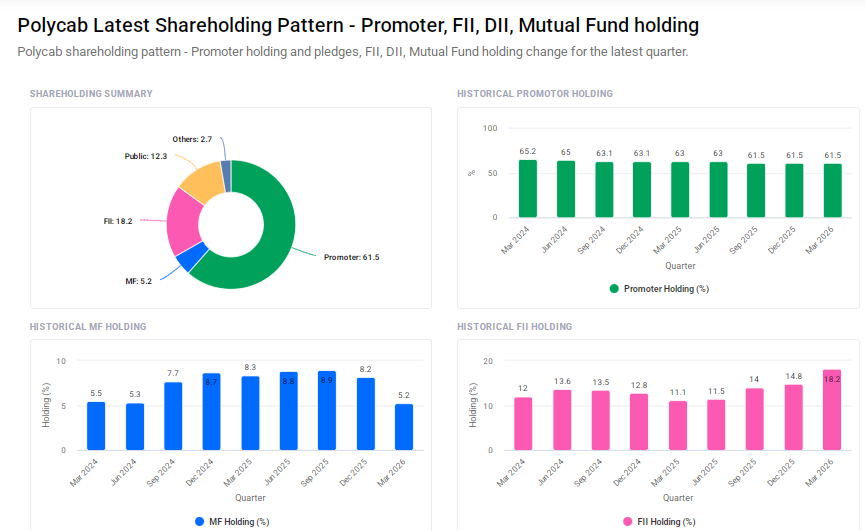Viewport: 865px width, 531px height.
Task: Click the 'HISTORICAL PROMOTOR HOLDING' heading
Action: pyautogui.click(x=535, y=94)
